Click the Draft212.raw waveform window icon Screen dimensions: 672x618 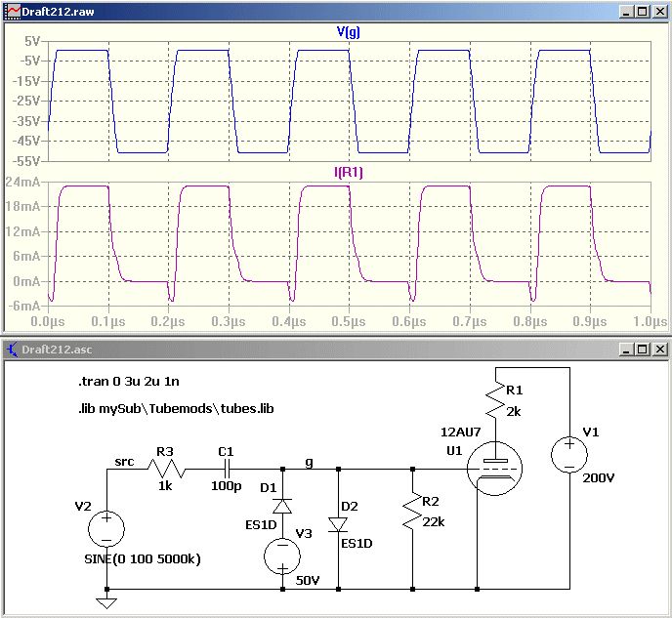14,12
